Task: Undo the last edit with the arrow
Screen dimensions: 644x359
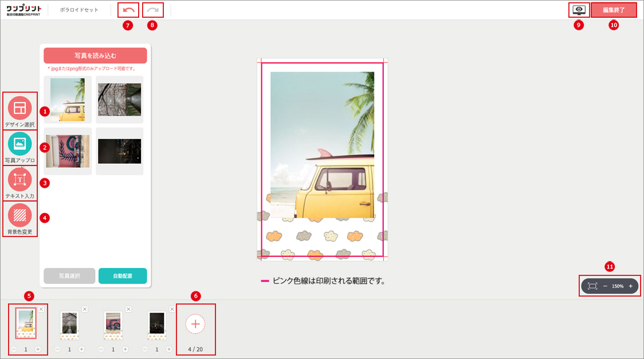Action: point(128,10)
